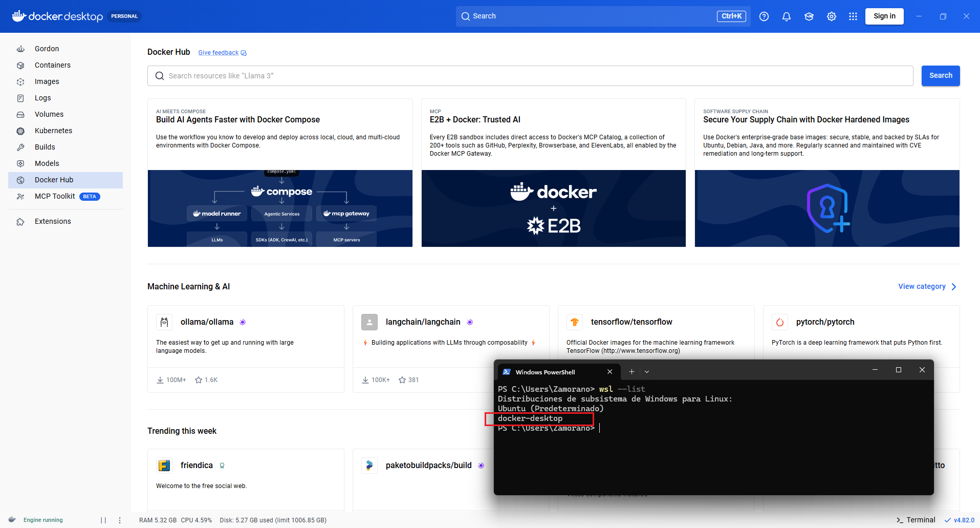This screenshot has width=980, height=528.
Task: Click the v4.82.0 version link
Action: pyautogui.click(x=960, y=520)
